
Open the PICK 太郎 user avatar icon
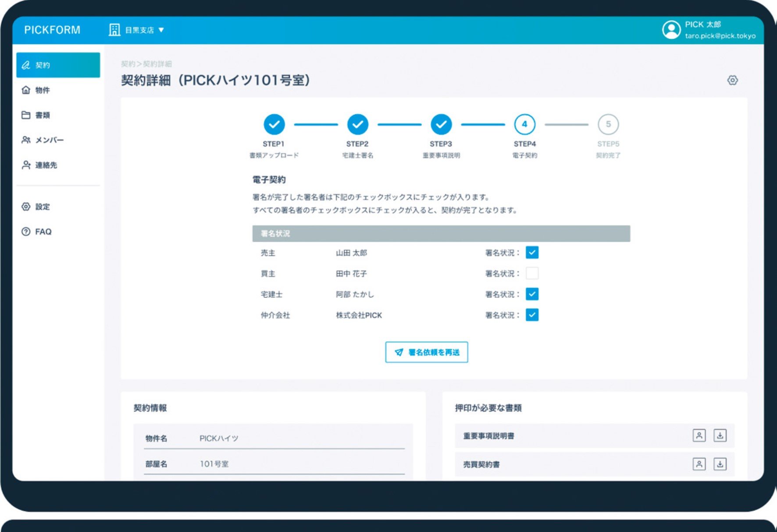point(671,30)
